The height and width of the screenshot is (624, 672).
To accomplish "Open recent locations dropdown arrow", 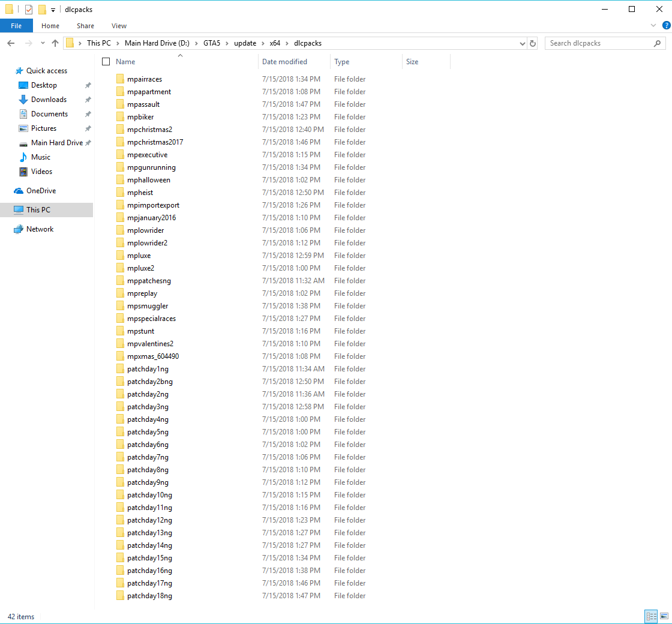I will [43, 43].
